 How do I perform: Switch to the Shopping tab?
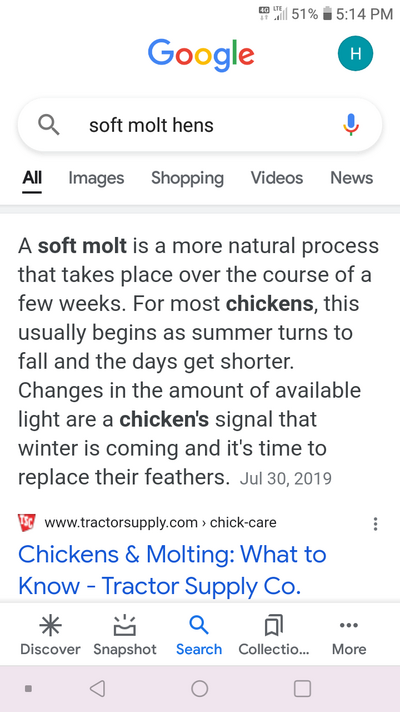pyautogui.click(x=187, y=178)
